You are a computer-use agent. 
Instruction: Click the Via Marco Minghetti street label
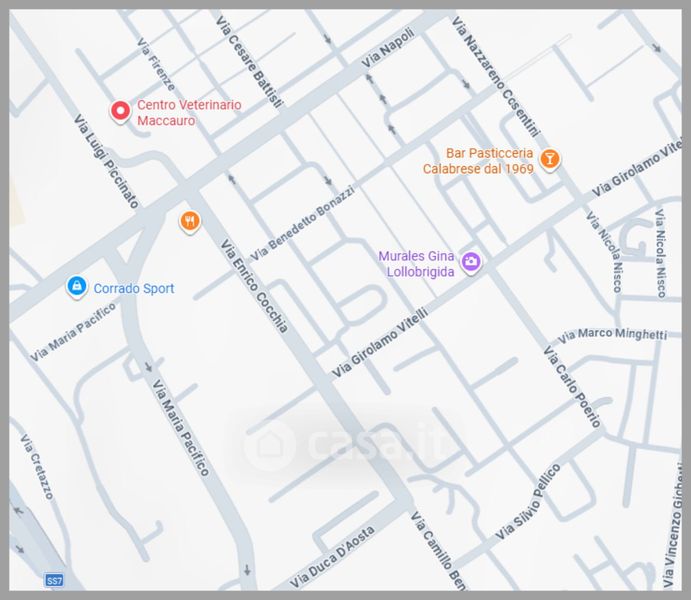pos(612,334)
